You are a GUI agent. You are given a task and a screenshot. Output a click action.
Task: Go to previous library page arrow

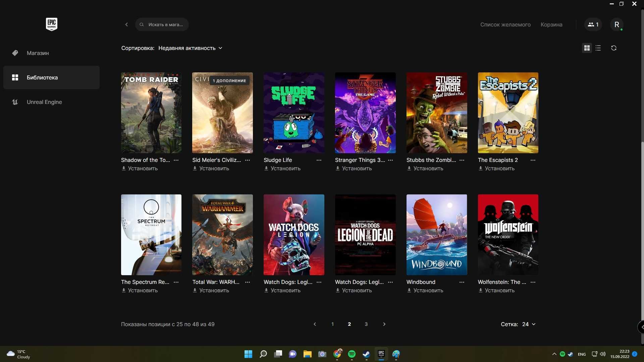pos(315,324)
